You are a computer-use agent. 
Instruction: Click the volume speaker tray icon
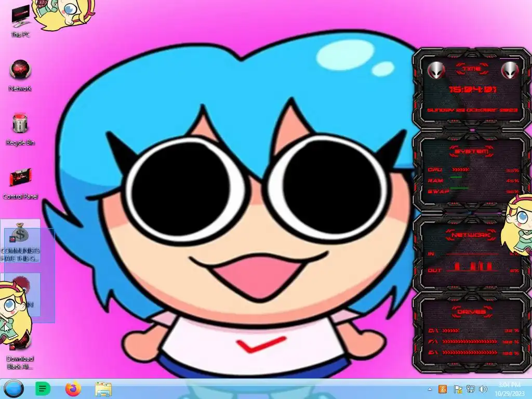483,389
